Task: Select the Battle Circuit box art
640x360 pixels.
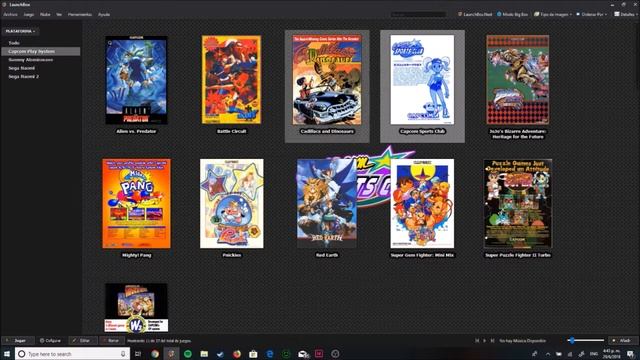Action: click(x=231, y=80)
